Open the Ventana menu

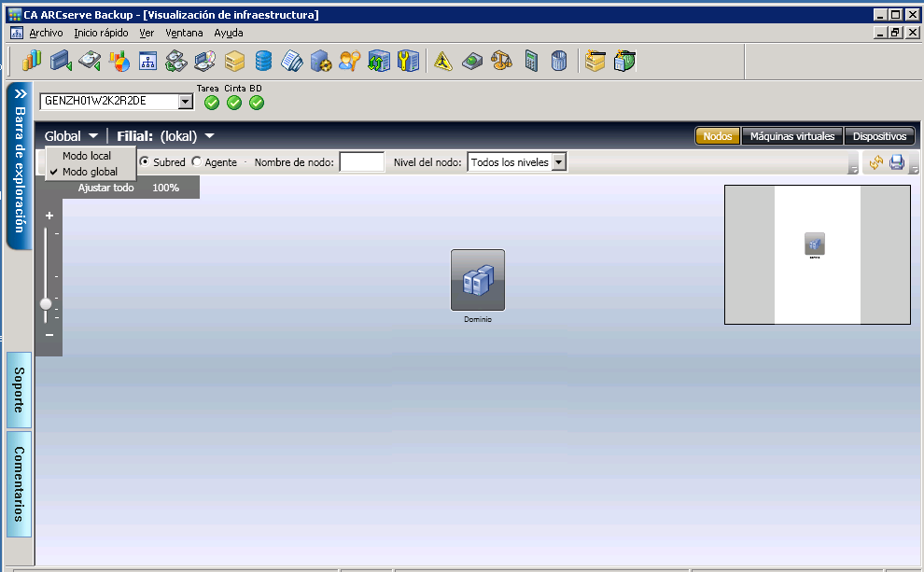[x=184, y=33]
